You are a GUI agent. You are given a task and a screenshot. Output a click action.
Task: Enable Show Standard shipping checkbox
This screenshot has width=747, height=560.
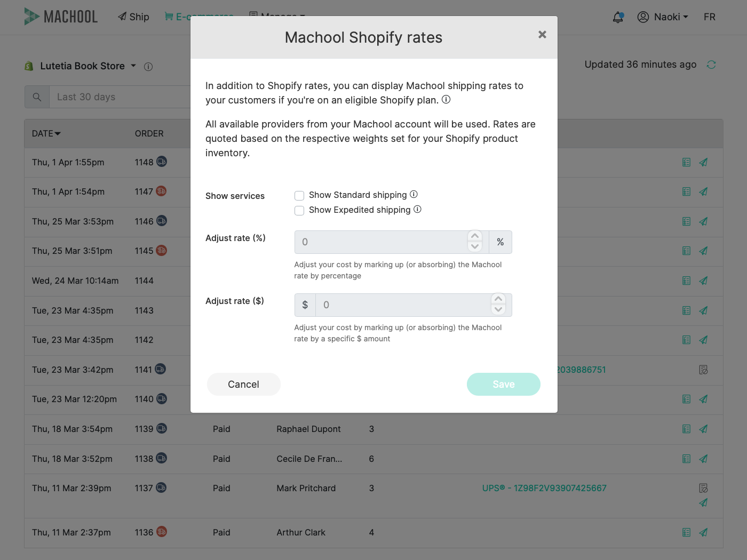[299, 196]
